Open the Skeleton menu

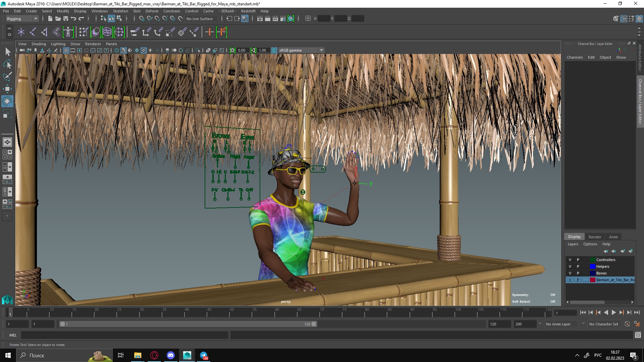pos(120,11)
